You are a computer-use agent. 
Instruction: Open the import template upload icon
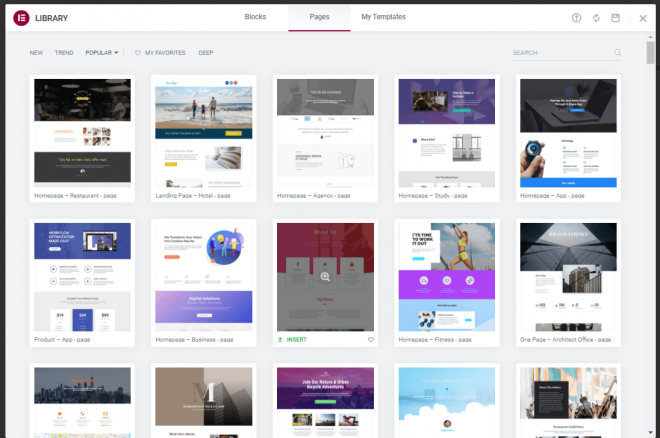[576, 18]
